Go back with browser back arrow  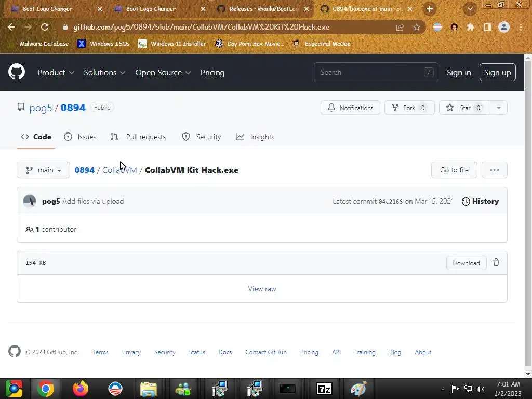tap(11, 27)
